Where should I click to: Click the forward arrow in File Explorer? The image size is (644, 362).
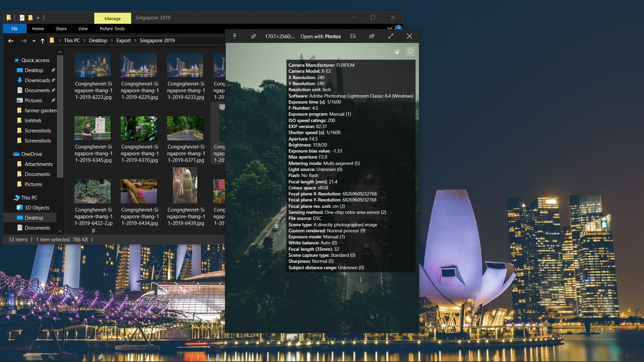pos(24,41)
